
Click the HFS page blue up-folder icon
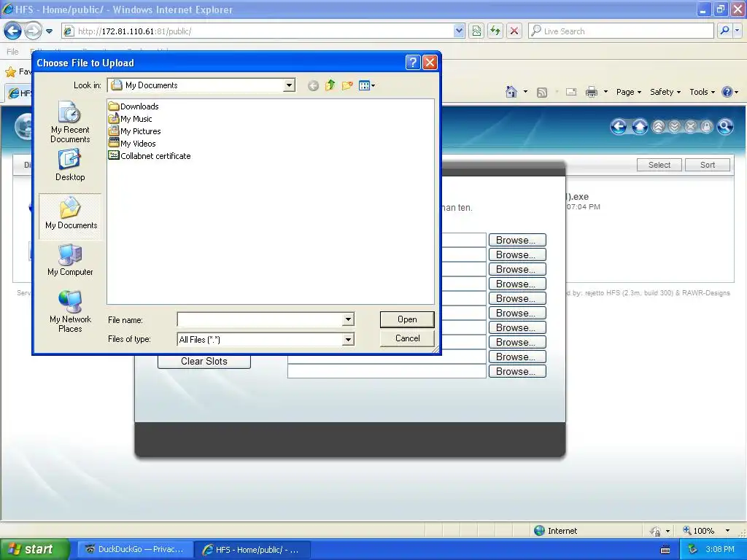click(640, 127)
